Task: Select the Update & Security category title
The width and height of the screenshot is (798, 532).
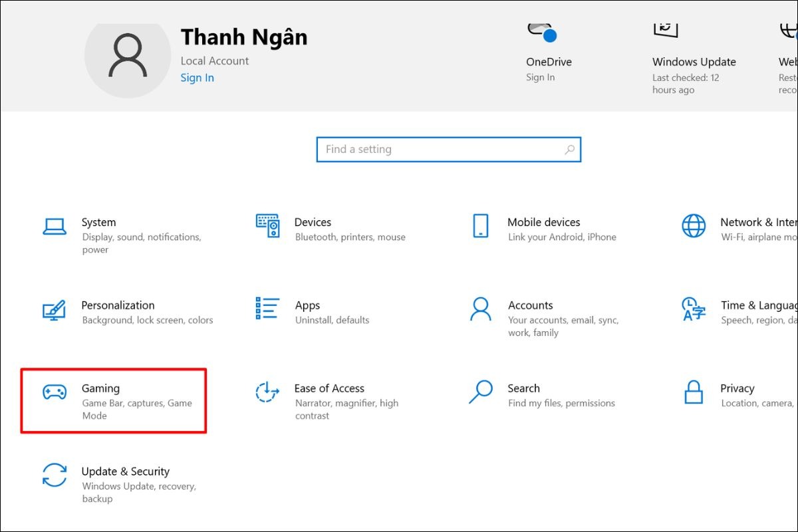Action: [x=126, y=471]
